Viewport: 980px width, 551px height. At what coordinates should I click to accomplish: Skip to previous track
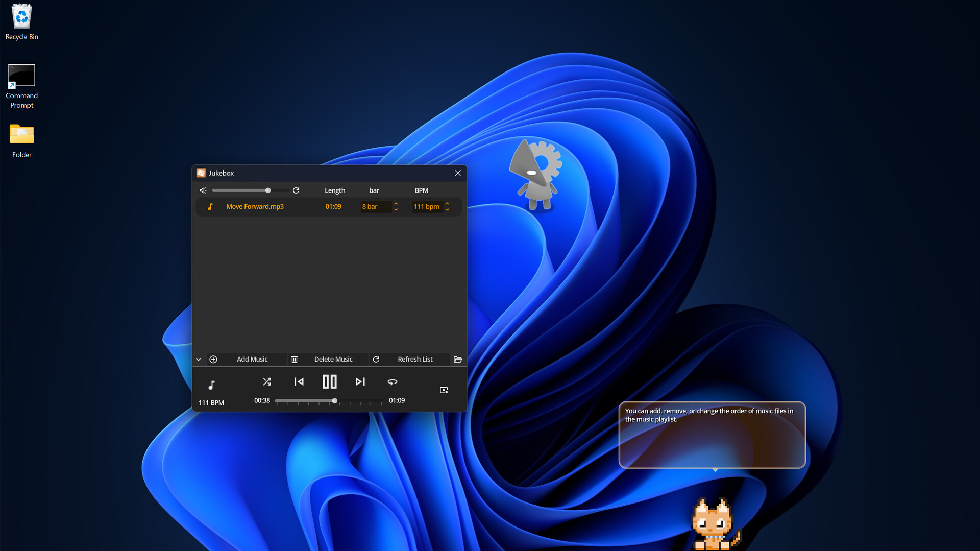coord(299,381)
